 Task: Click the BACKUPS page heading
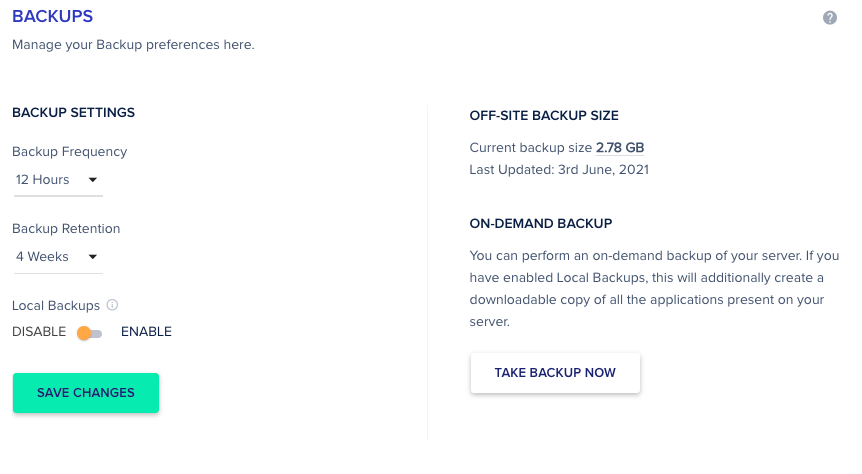coord(52,17)
